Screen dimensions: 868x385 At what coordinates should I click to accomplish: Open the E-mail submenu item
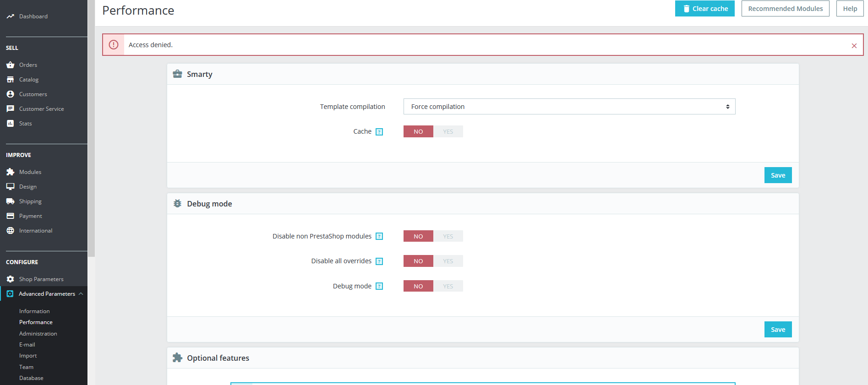click(27, 345)
